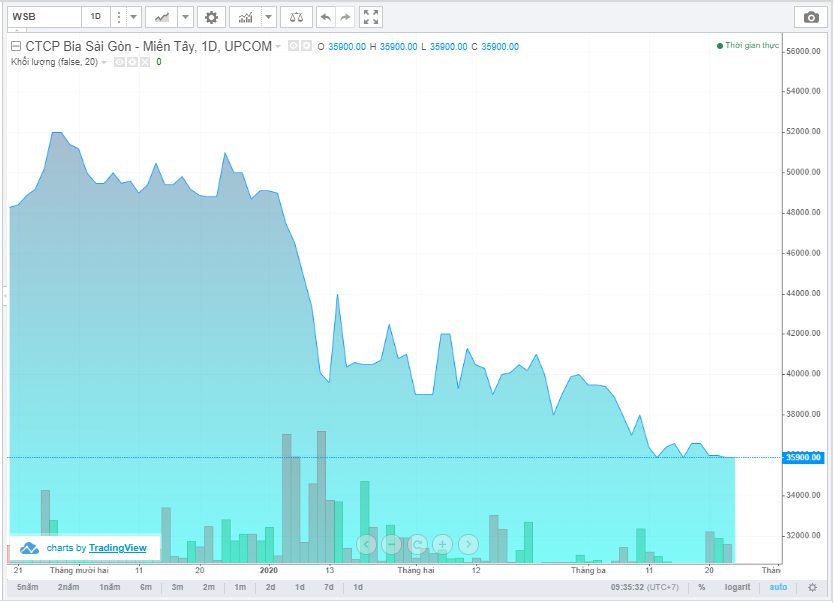
Task: Toggle percentage scale mode
Action: pos(702,587)
